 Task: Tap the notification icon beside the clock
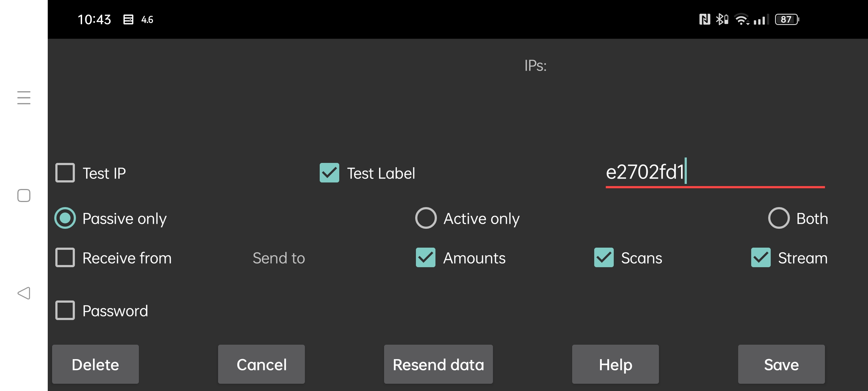pyautogui.click(x=128, y=20)
